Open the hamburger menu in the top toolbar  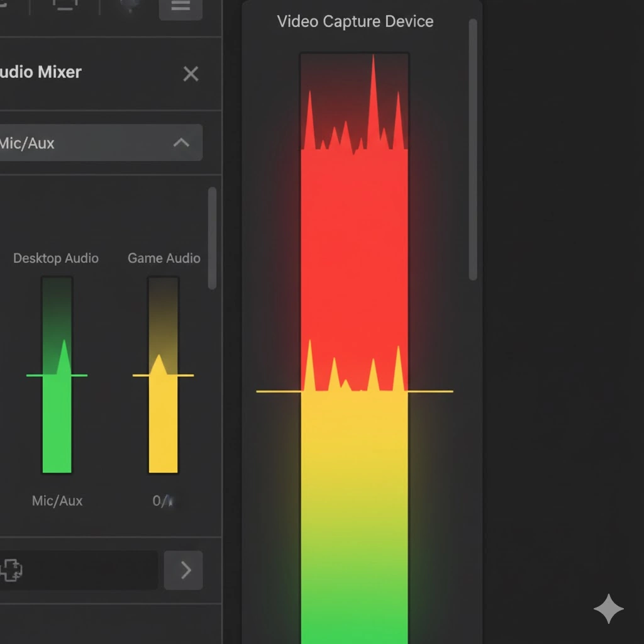[180, 5]
